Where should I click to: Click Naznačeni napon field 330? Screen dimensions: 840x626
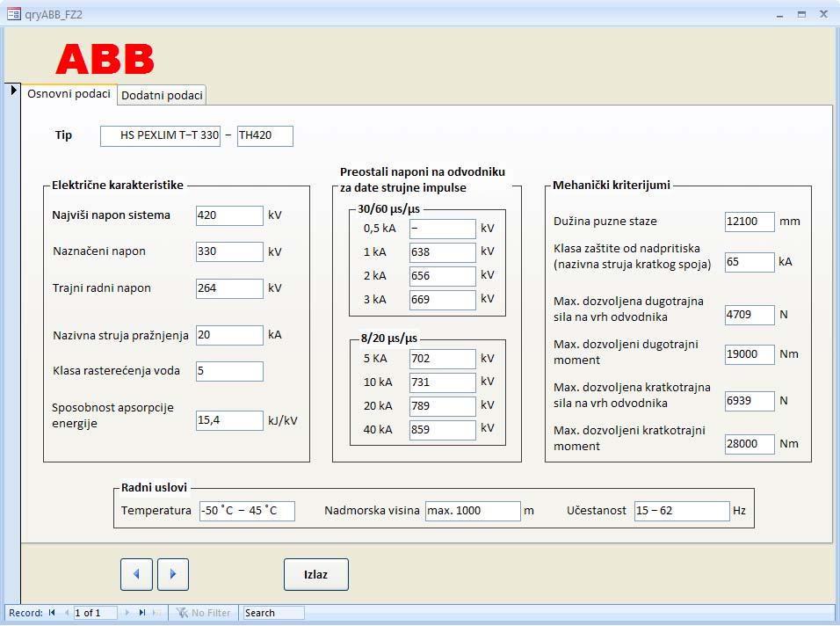tap(230, 251)
